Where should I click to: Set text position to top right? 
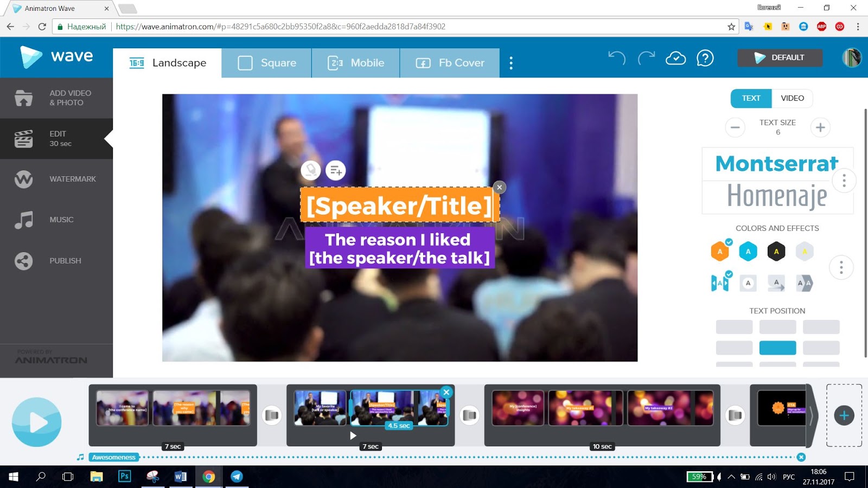coord(821,327)
